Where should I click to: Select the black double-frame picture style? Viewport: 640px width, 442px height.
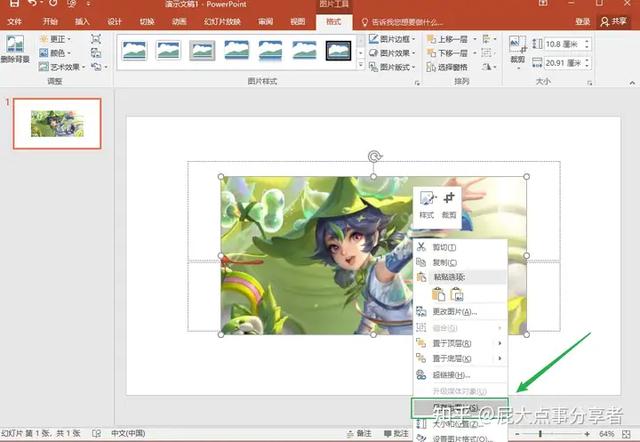click(x=338, y=51)
